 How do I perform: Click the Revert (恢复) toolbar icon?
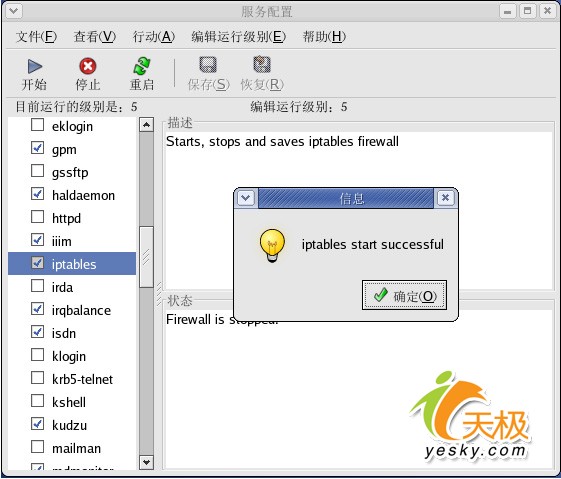point(262,65)
